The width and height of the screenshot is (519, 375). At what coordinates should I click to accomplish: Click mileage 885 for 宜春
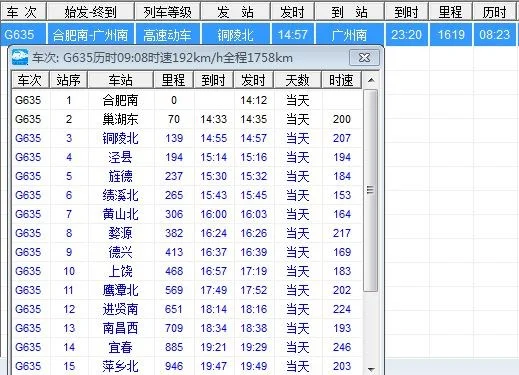point(174,347)
